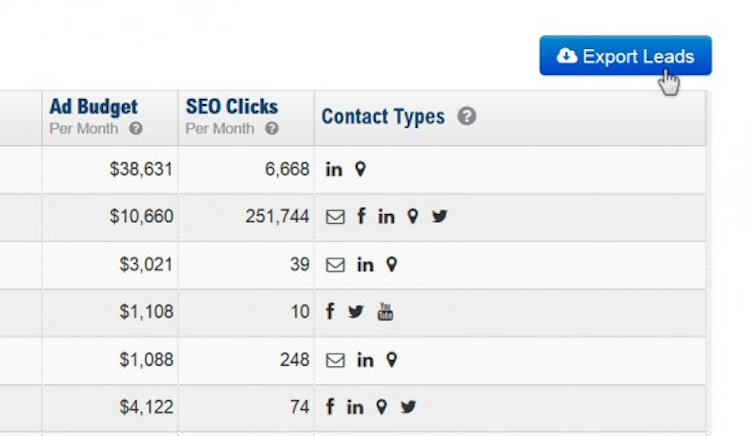This screenshot has height=436, width=750.
Task: Open Twitter icon in $10,660 row
Action: [x=439, y=217]
